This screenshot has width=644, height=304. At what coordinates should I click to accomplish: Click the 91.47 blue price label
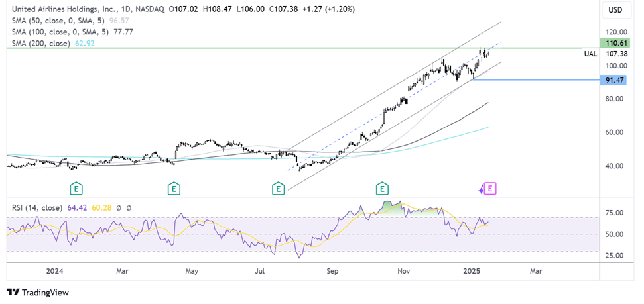[x=613, y=80]
